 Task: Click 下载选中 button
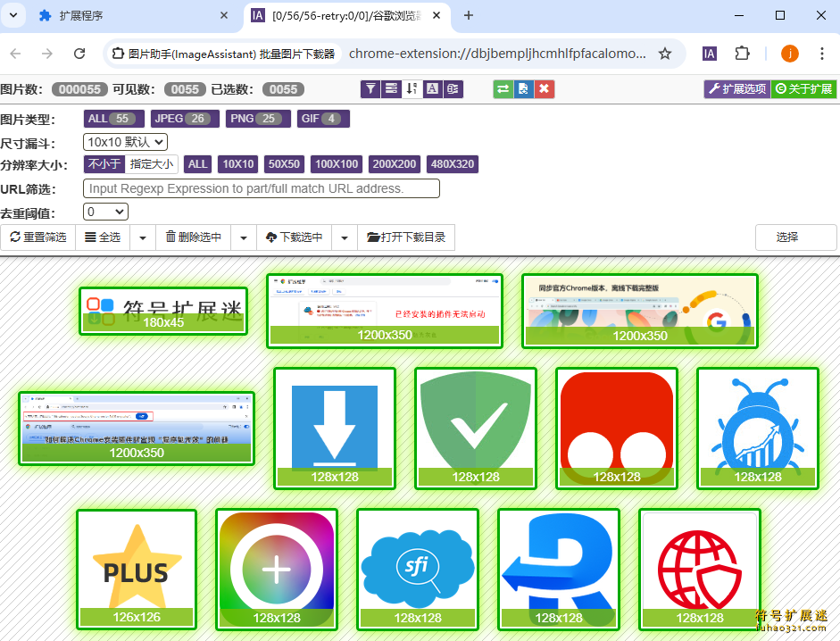pos(294,237)
